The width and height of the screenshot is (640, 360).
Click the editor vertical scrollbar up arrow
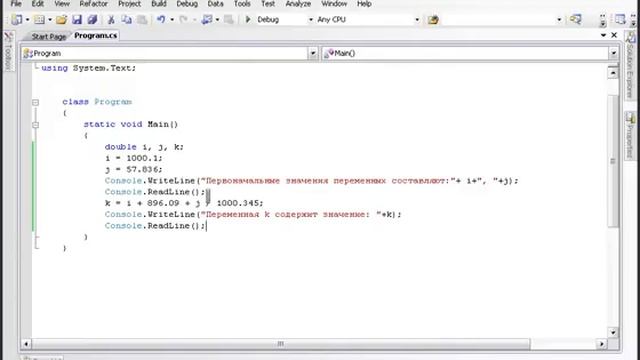pos(613,73)
